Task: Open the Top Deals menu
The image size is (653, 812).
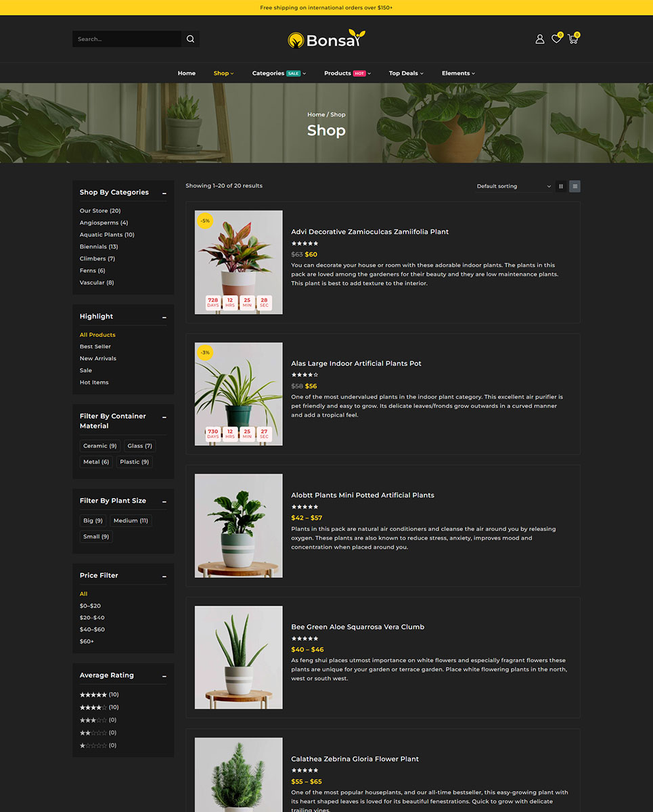Action: 406,73
